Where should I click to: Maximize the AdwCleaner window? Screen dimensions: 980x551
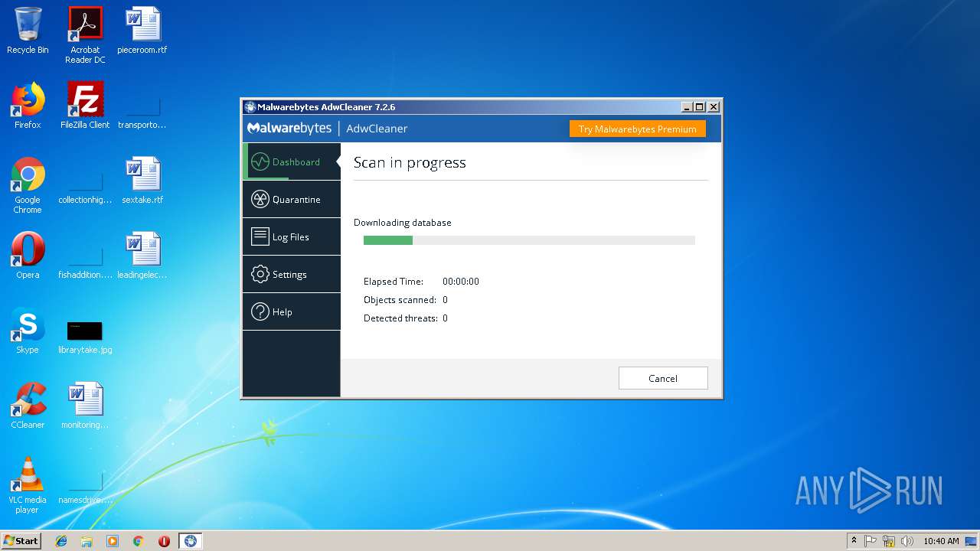tap(700, 107)
